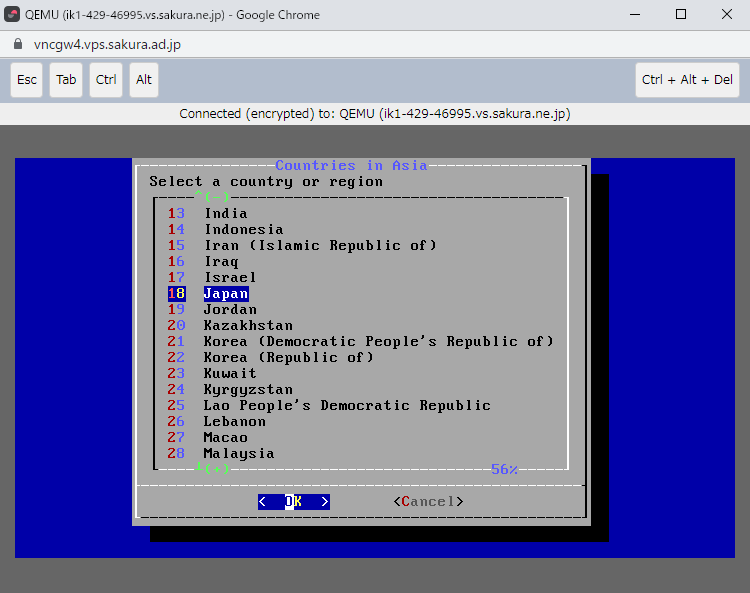Toggle the Ctrl modifier button
This screenshot has width=750, height=593.
point(106,80)
